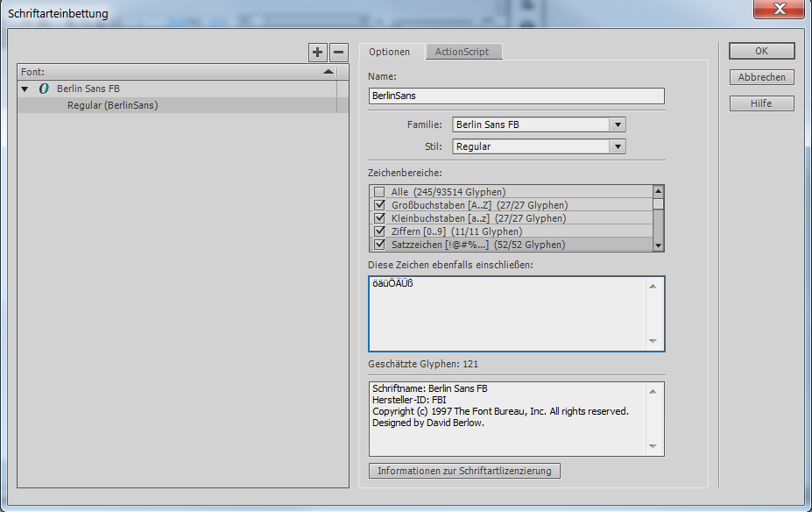The width and height of the screenshot is (812, 512).
Task: Click the down arrow of the additional characters box
Action: (x=653, y=341)
